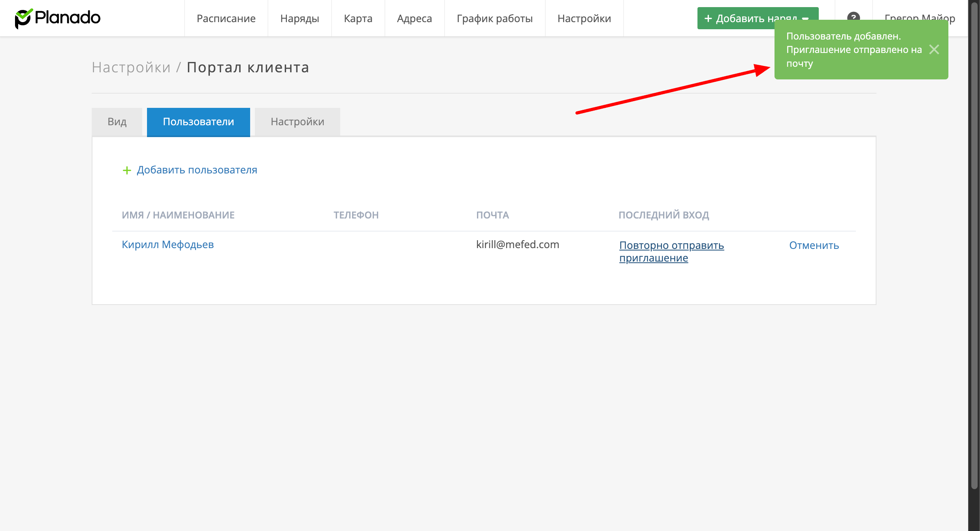Select the Пользователи tab
Screen dimensions: 980x531
pyautogui.click(x=198, y=122)
